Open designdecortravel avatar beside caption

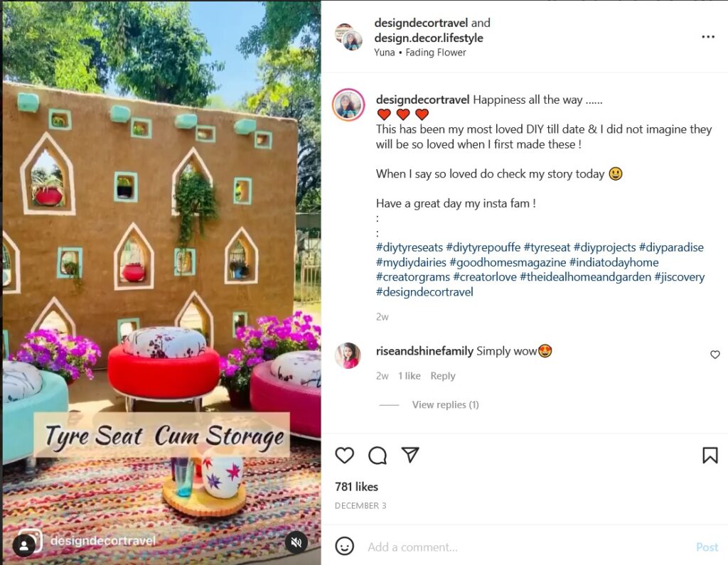pyautogui.click(x=348, y=105)
